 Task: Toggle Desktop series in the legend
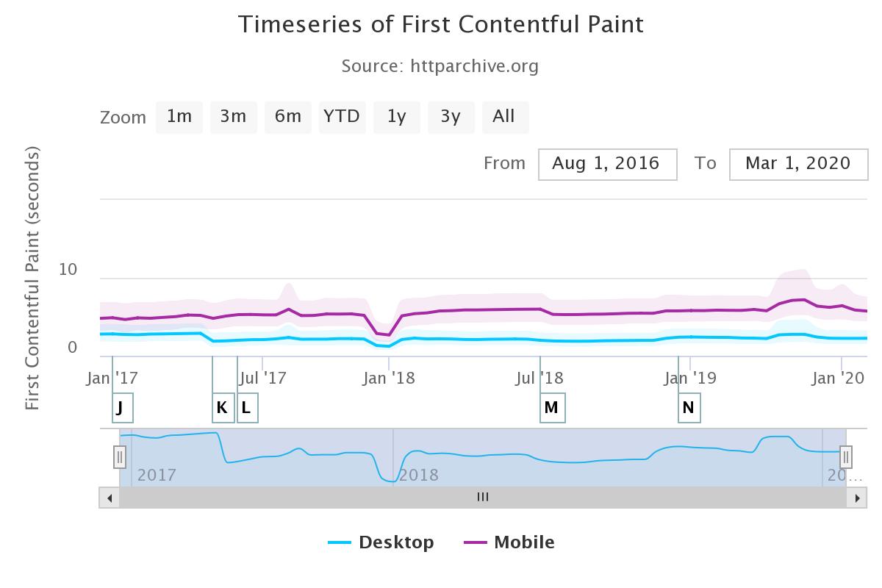(381, 542)
